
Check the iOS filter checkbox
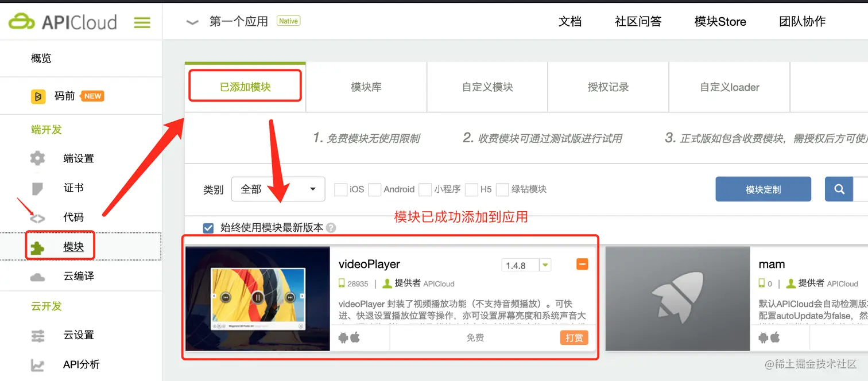click(341, 189)
